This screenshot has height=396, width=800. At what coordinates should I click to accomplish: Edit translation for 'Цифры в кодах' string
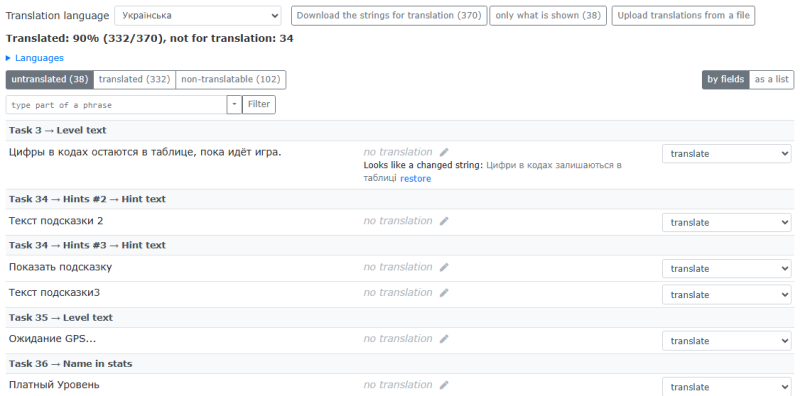[x=444, y=152]
